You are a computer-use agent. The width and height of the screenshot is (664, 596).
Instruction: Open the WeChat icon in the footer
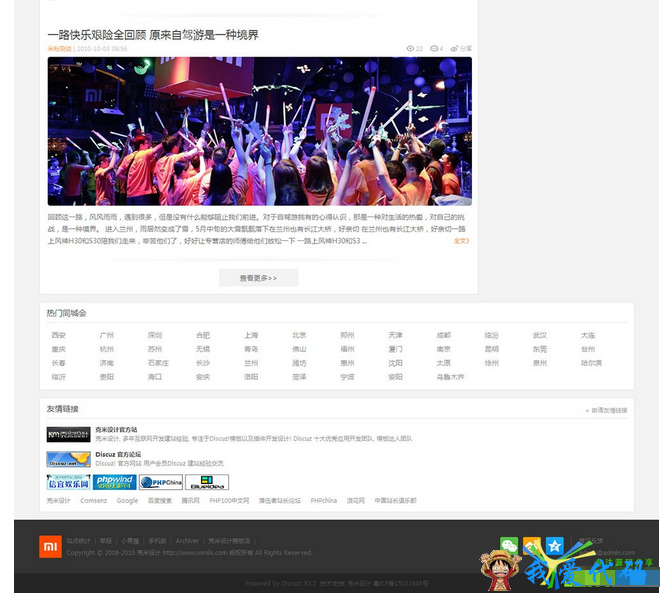coord(509,546)
